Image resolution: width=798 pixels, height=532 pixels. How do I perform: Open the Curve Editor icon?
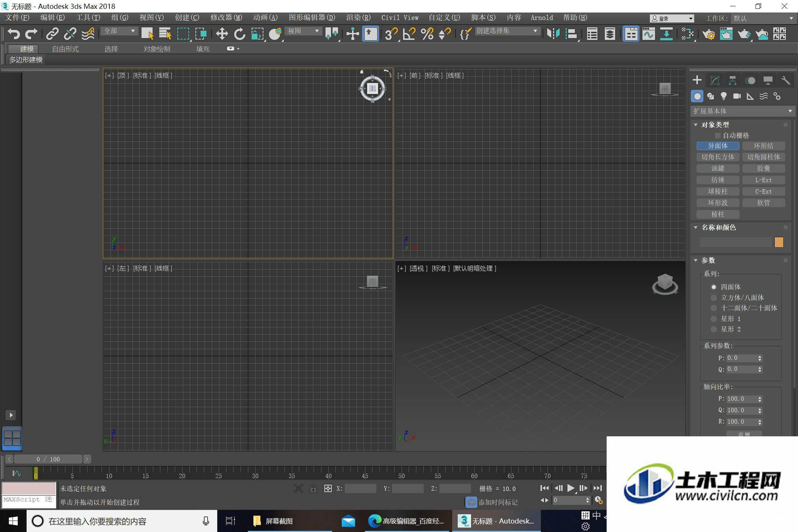[x=648, y=34]
